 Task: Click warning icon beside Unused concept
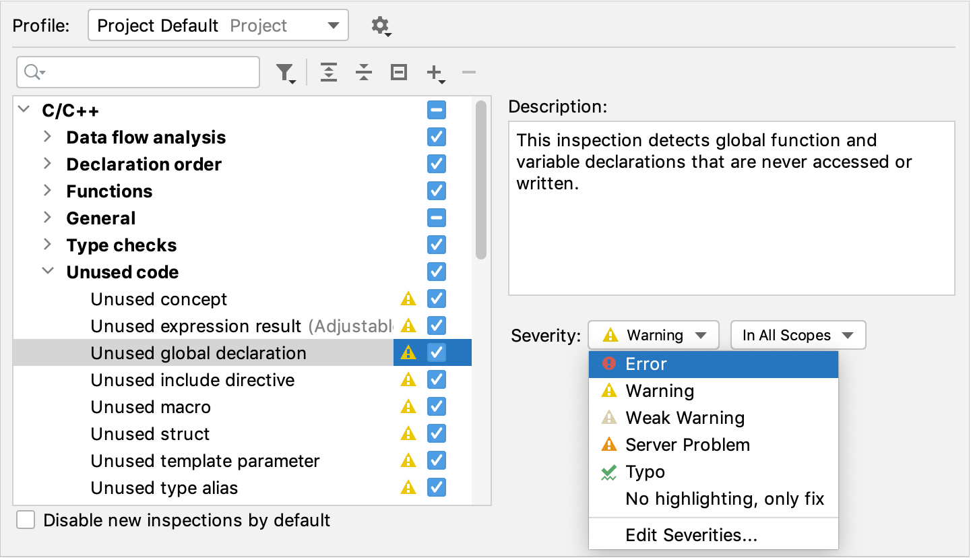[408, 299]
